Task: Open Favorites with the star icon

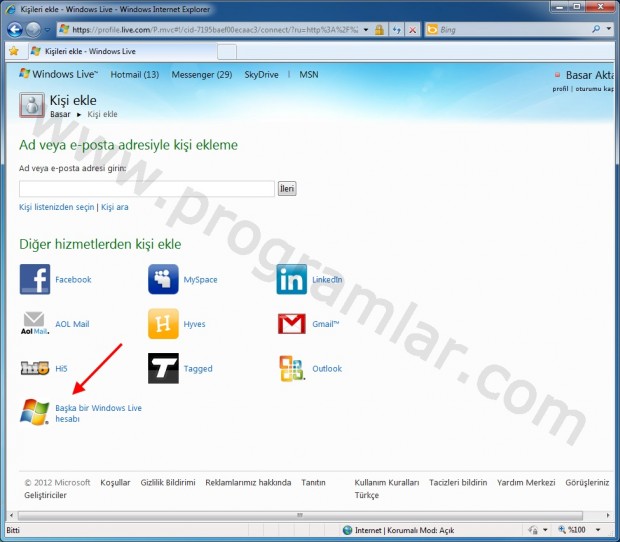Action: tap(14, 51)
